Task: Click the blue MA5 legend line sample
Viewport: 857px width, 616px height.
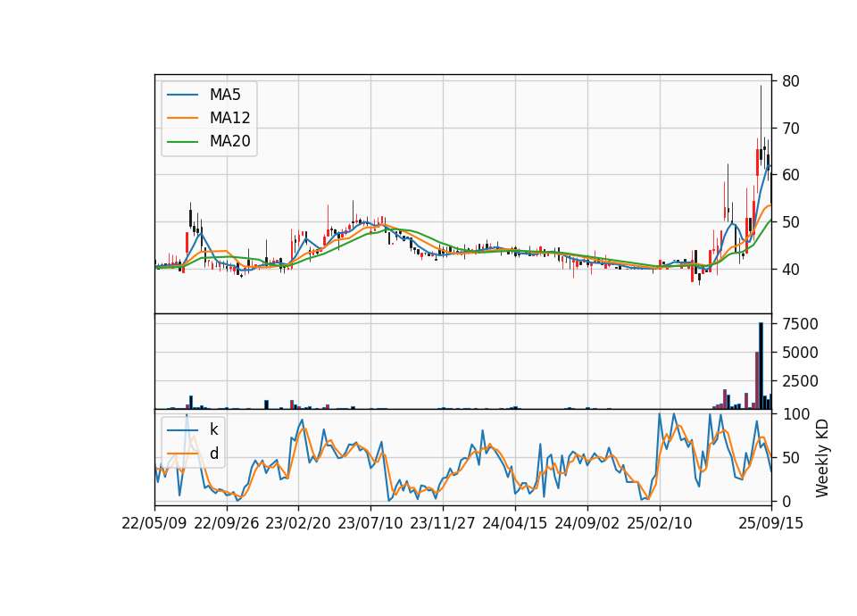Action: tap(182, 95)
